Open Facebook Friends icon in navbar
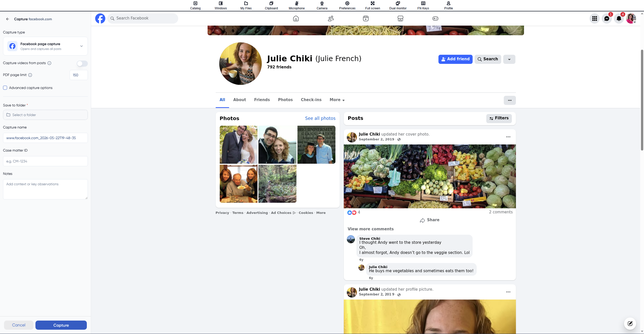The height and width of the screenshot is (334, 644). [331, 18]
